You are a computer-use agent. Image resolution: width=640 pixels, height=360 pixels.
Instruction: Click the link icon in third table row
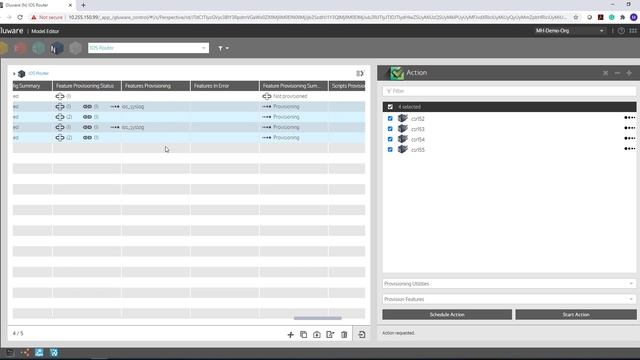point(87,117)
